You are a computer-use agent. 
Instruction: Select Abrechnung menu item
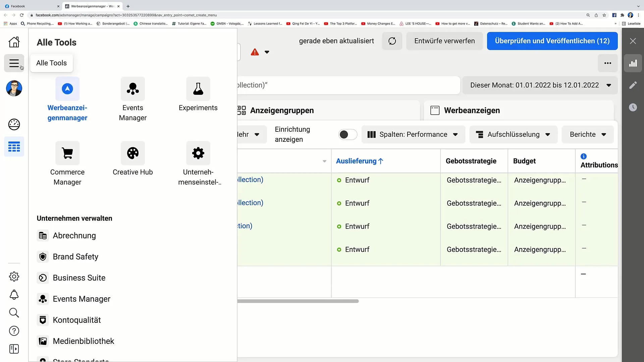tap(74, 235)
